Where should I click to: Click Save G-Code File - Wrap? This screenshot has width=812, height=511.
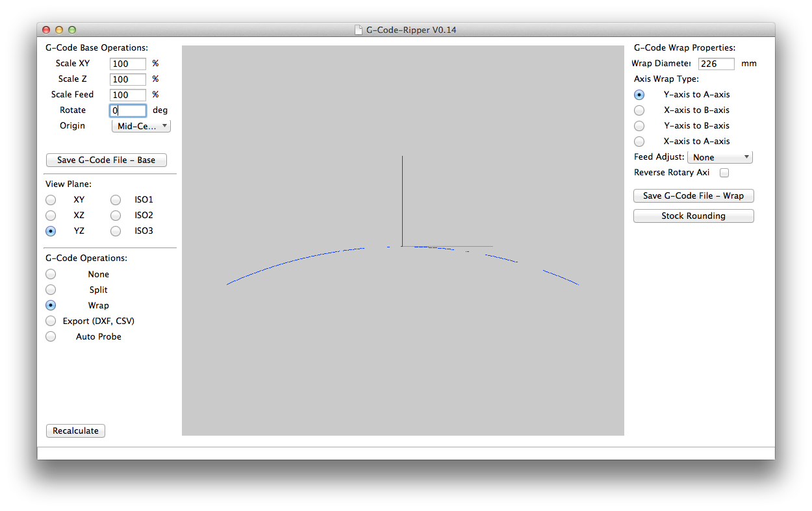[x=694, y=195]
